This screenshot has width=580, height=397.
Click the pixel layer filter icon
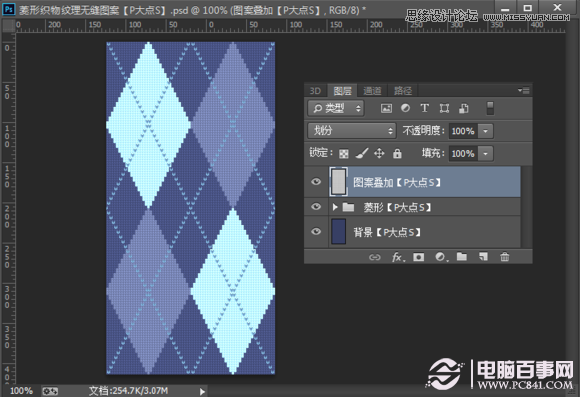[x=386, y=108]
